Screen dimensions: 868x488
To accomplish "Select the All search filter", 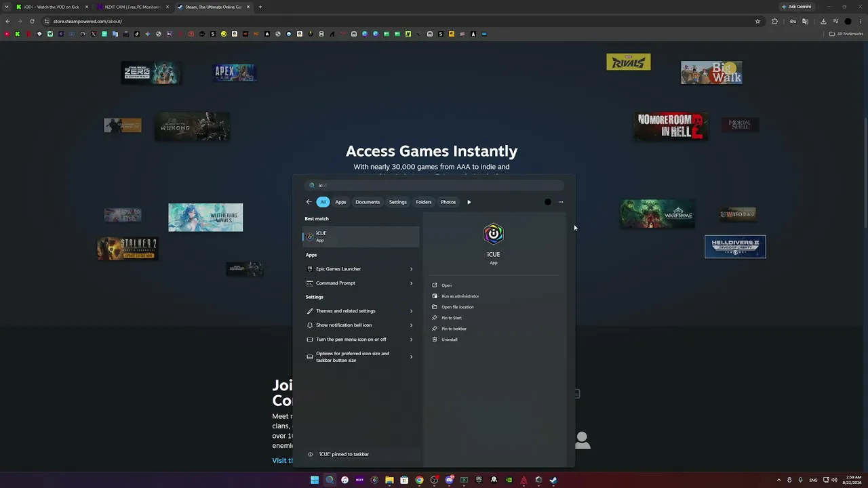I will (323, 202).
